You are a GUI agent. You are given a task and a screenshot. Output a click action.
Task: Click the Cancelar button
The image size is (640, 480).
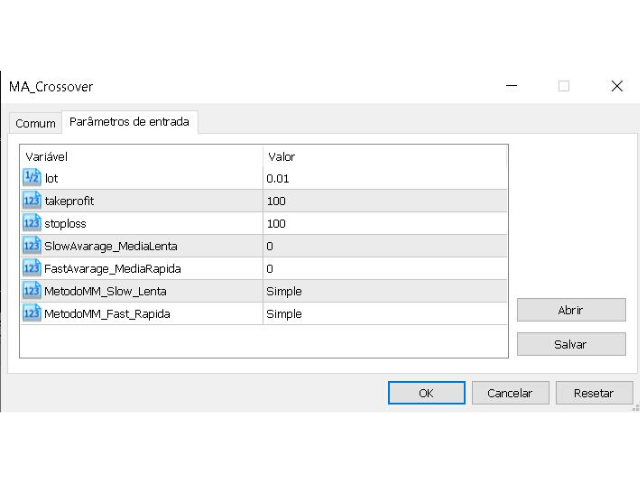point(510,393)
